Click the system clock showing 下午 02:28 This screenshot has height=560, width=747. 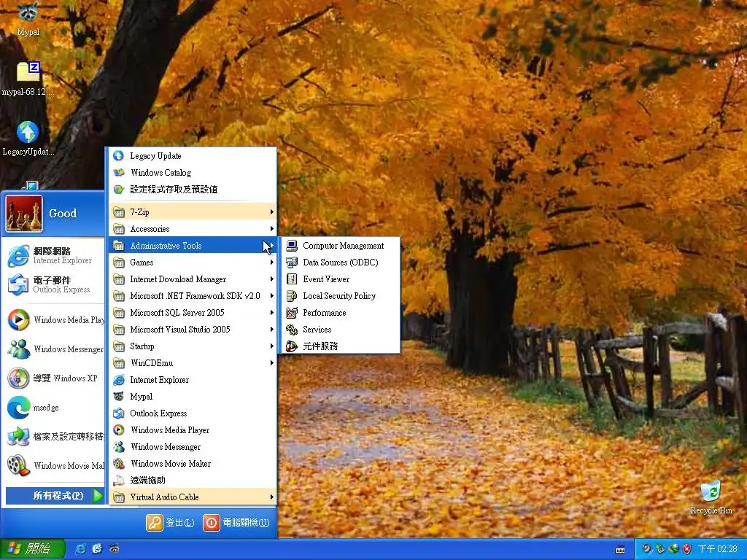click(x=717, y=549)
